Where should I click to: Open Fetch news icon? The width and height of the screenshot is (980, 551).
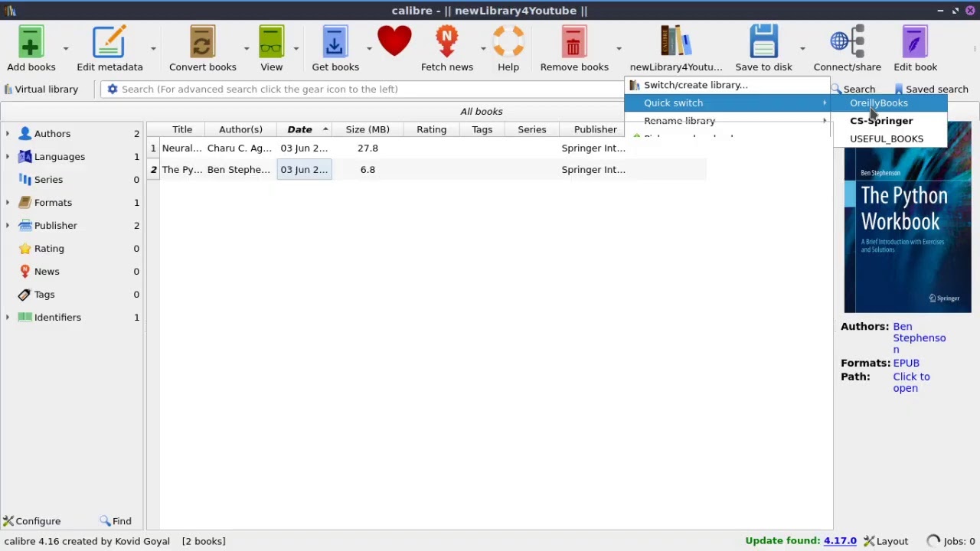click(x=447, y=42)
